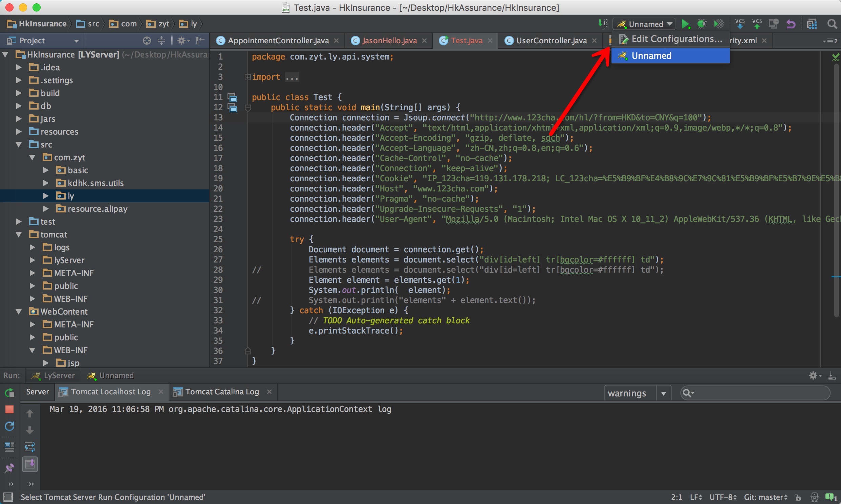841x504 pixels.
Task: Click LF line separator in status bar
Action: pos(696,498)
